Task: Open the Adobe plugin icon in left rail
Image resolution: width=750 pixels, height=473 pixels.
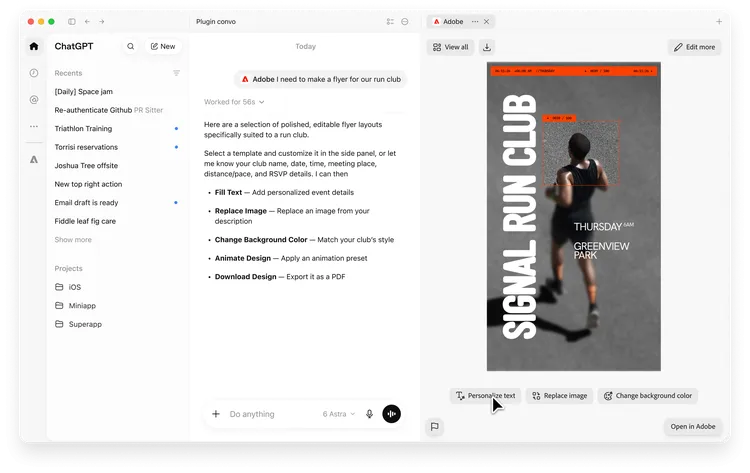Action: click(x=33, y=159)
